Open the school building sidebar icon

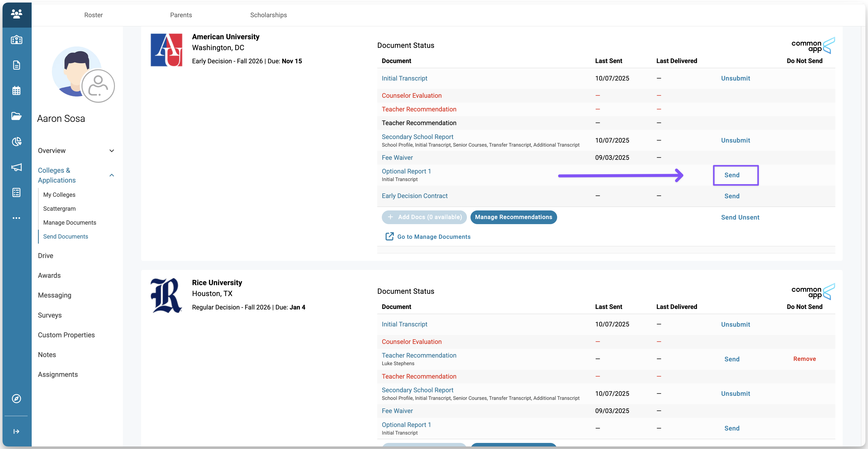tap(16, 40)
